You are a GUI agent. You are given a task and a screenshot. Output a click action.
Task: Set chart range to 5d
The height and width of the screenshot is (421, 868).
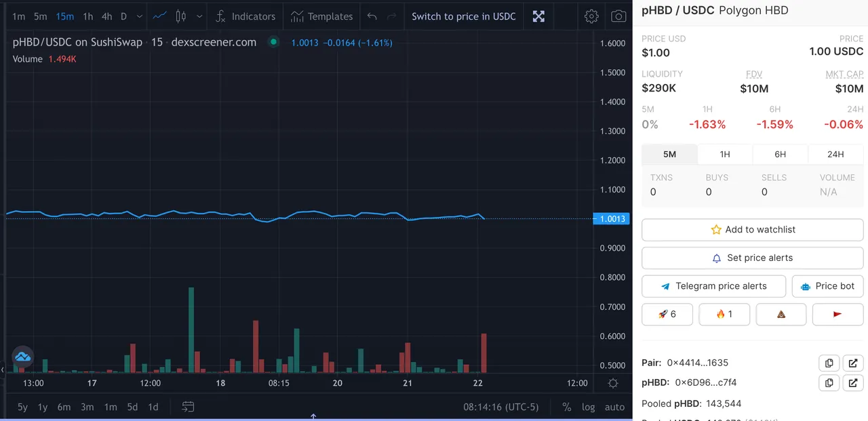point(132,407)
